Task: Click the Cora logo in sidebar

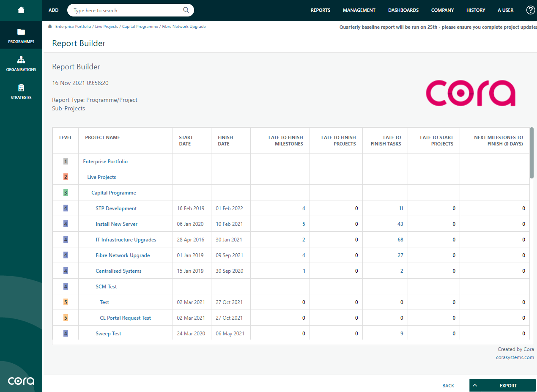Action: click(21, 380)
